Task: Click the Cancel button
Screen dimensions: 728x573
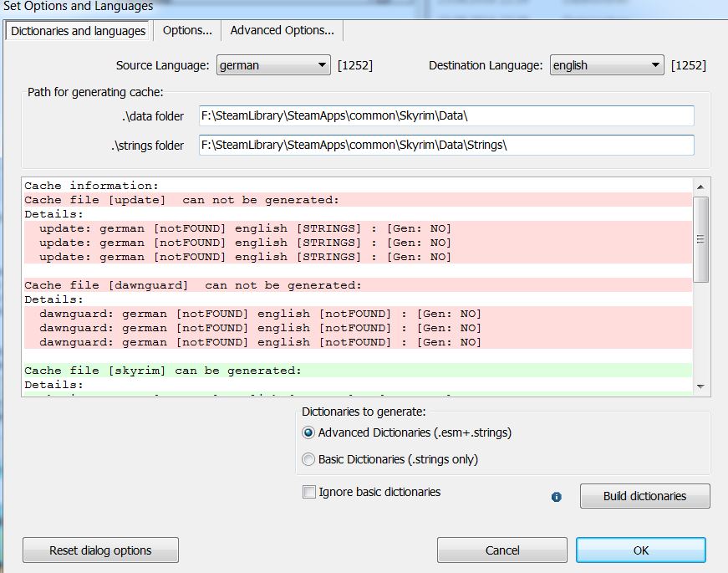Action: [502, 550]
